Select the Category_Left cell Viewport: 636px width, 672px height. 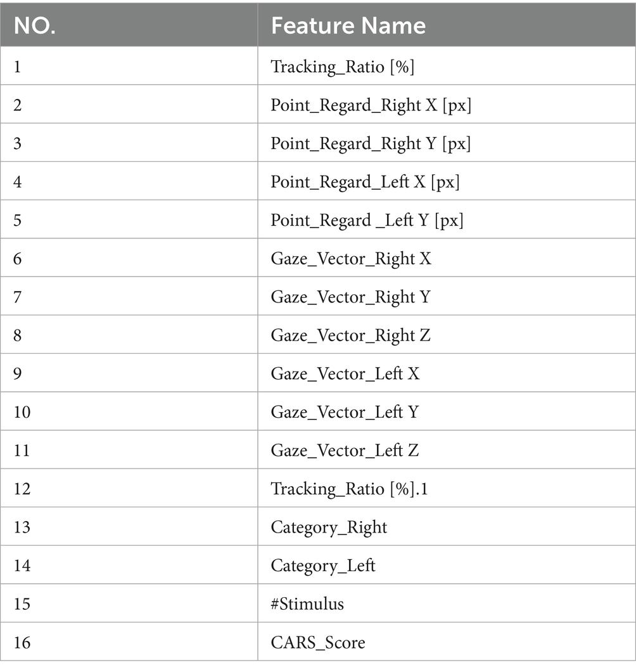323,565
